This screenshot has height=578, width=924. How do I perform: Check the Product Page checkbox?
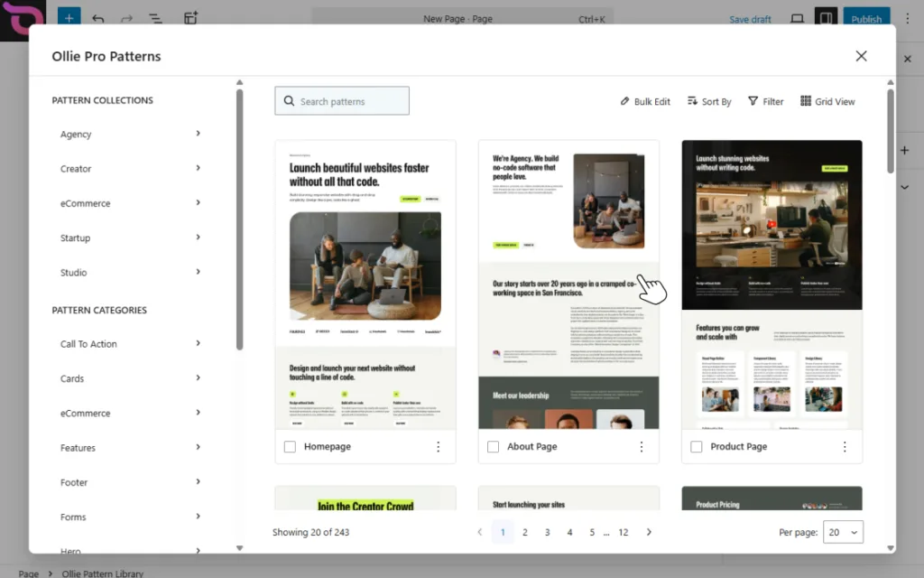[696, 447]
